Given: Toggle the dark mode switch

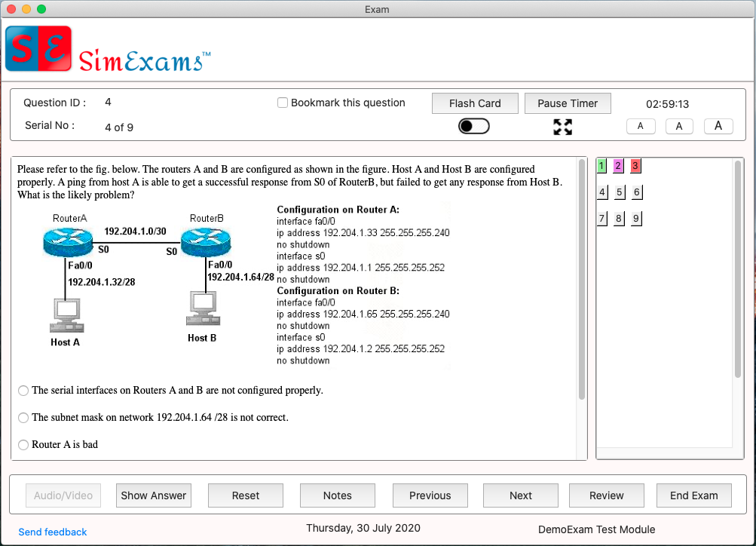Looking at the screenshot, I should 474,127.
